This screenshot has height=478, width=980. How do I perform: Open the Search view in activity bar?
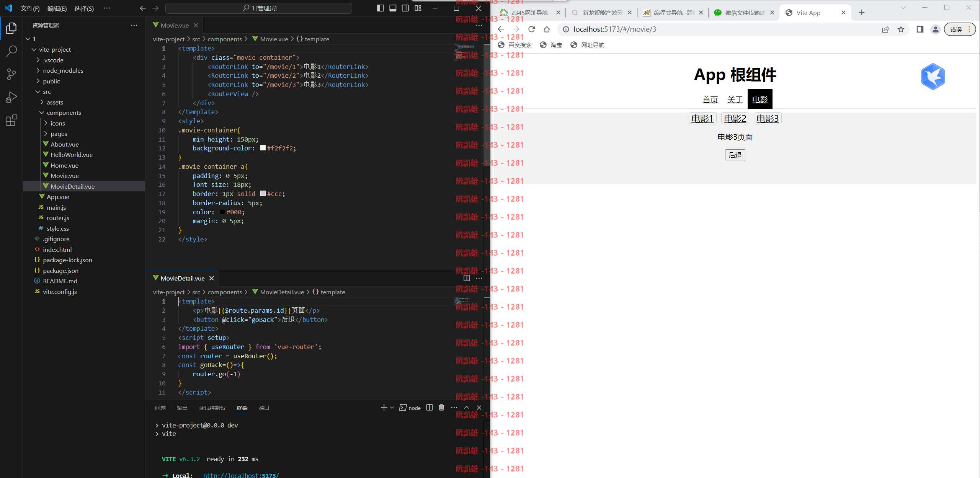[11, 51]
